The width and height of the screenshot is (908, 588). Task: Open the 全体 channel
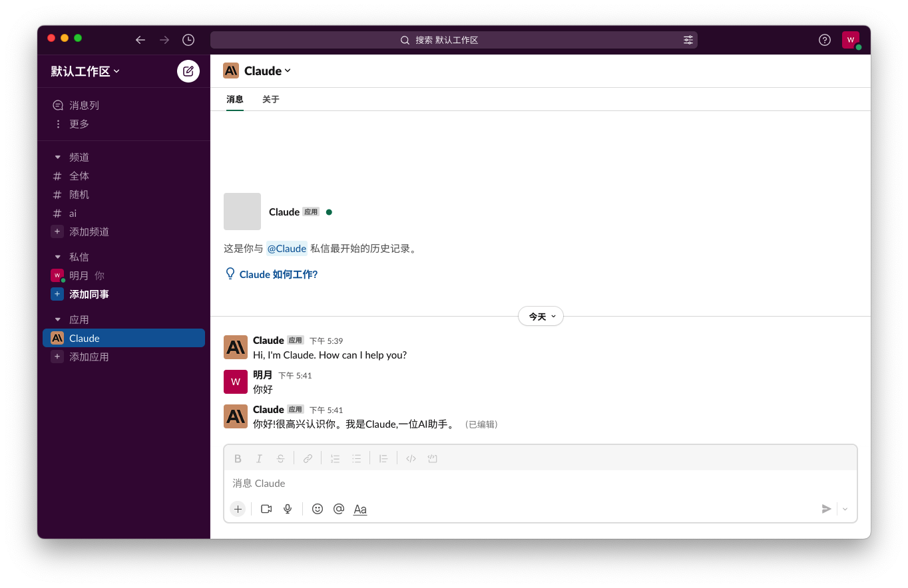(x=124, y=176)
